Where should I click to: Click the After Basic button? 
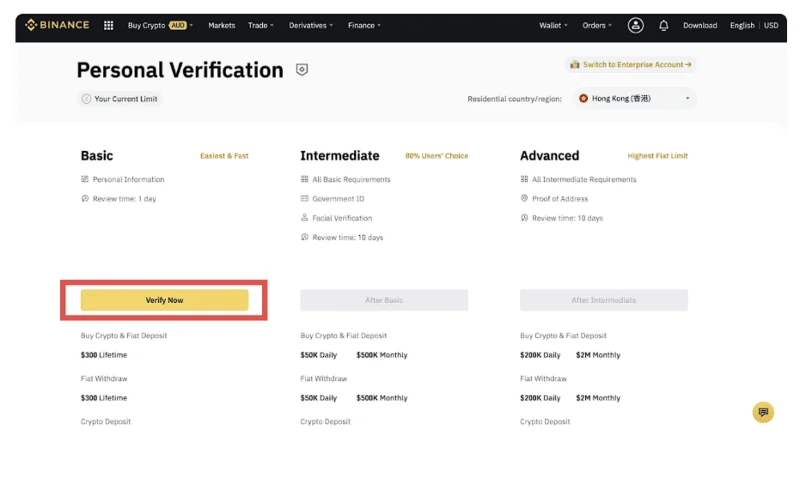pos(384,300)
